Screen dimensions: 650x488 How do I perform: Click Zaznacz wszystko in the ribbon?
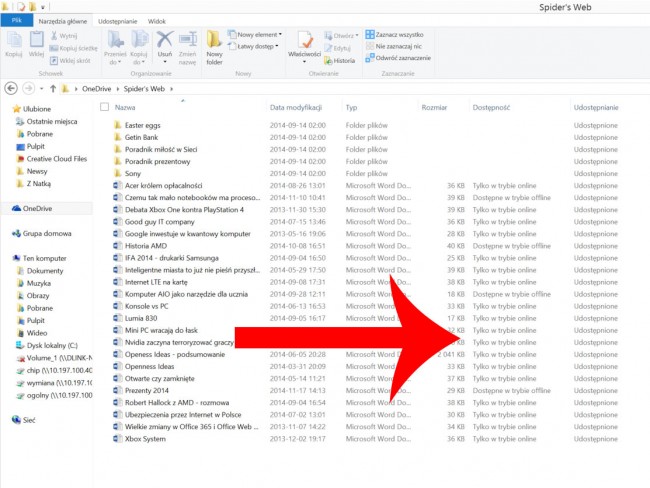394,34
